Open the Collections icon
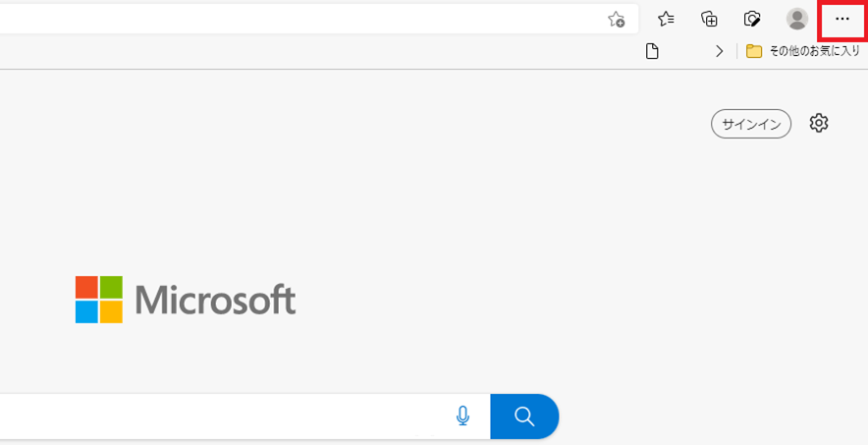The image size is (868, 445). pyautogui.click(x=709, y=20)
